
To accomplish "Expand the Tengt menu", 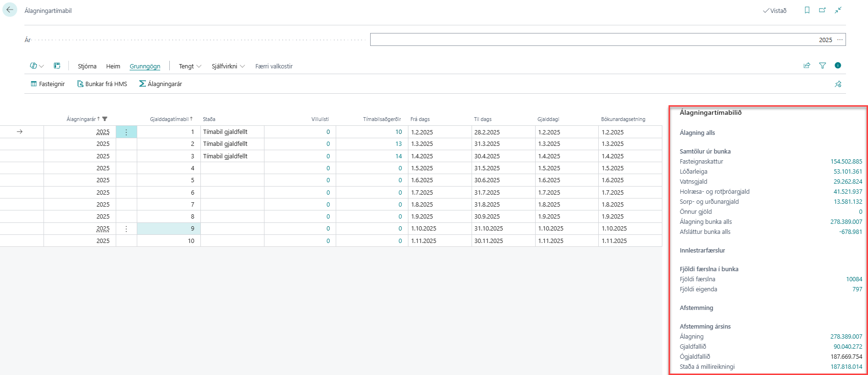I will tap(190, 66).
